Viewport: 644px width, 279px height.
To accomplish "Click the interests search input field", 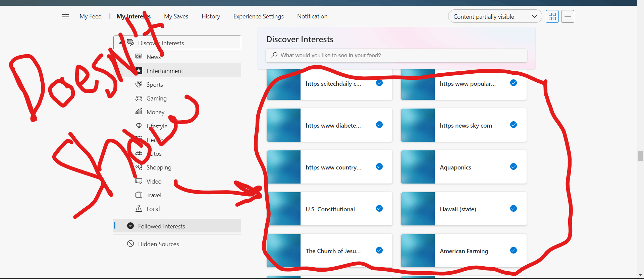I will point(396,55).
